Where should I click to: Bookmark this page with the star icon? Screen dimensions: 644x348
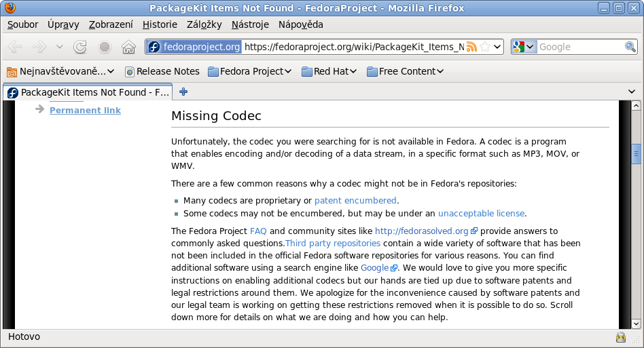tap(485, 47)
